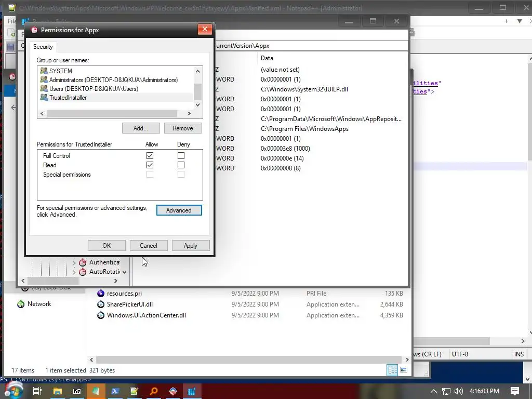
Task: Open File Explorer from taskbar
Action: tap(57, 391)
